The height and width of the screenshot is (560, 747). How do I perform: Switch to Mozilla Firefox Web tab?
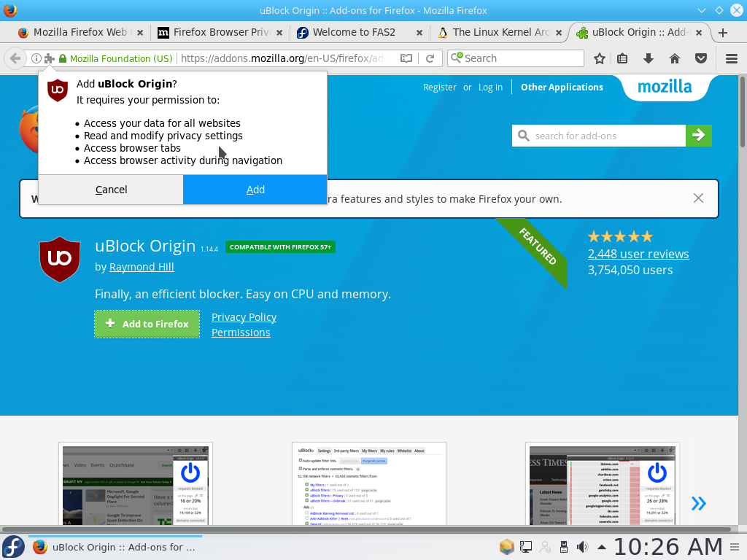80,32
